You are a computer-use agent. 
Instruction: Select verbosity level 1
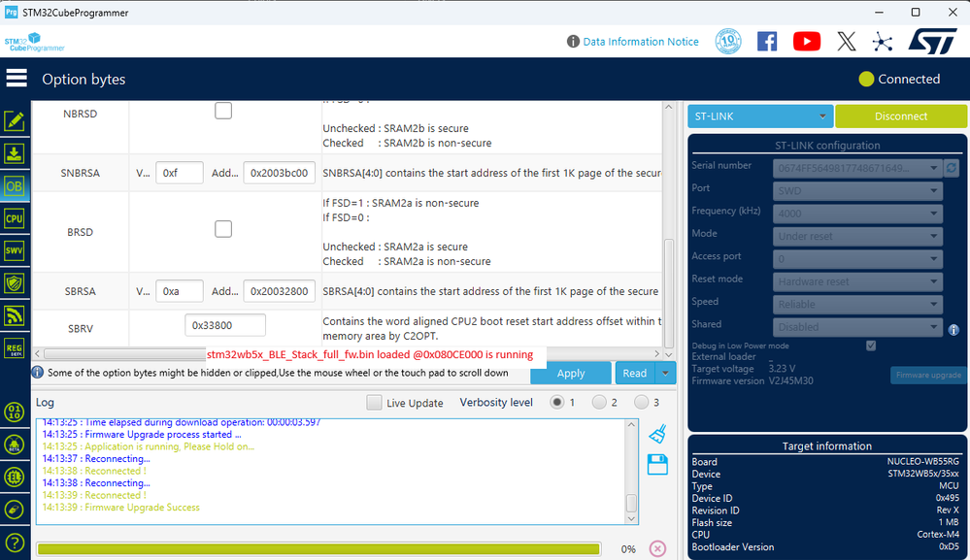[557, 403]
